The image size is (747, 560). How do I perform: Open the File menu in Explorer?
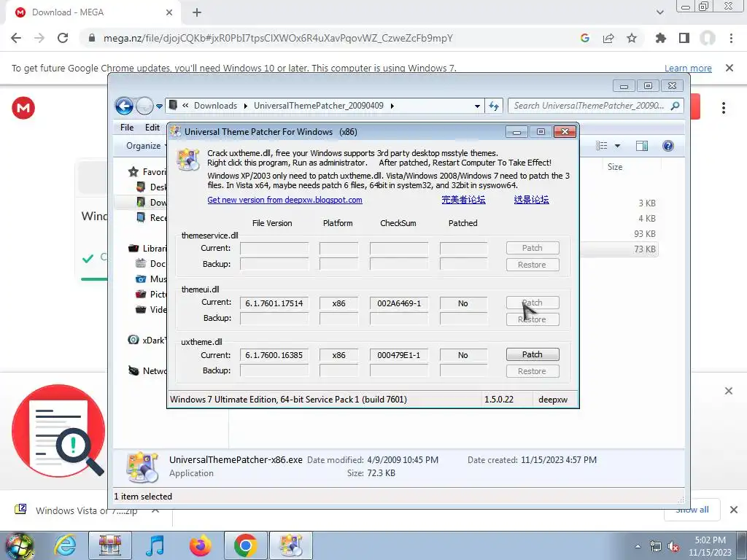pos(127,128)
